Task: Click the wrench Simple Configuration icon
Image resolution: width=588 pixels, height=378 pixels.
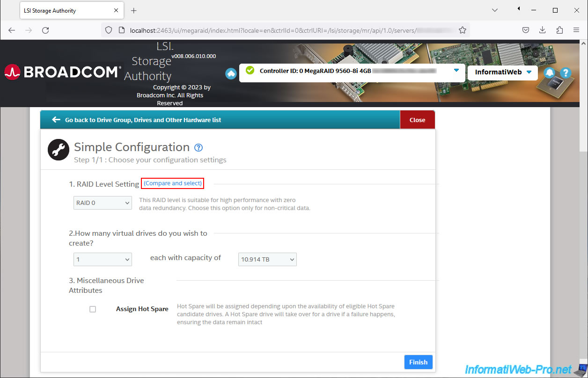Action: click(x=59, y=150)
